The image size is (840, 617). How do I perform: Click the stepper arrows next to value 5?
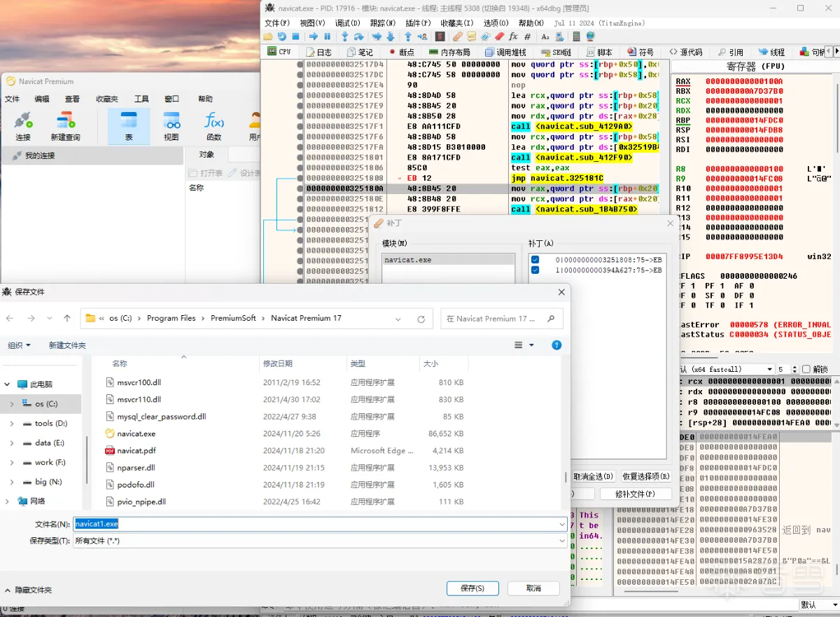(794, 369)
